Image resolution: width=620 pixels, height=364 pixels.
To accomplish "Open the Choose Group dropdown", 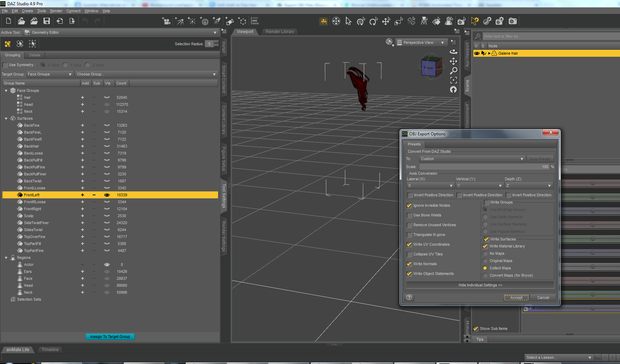I will (146, 74).
